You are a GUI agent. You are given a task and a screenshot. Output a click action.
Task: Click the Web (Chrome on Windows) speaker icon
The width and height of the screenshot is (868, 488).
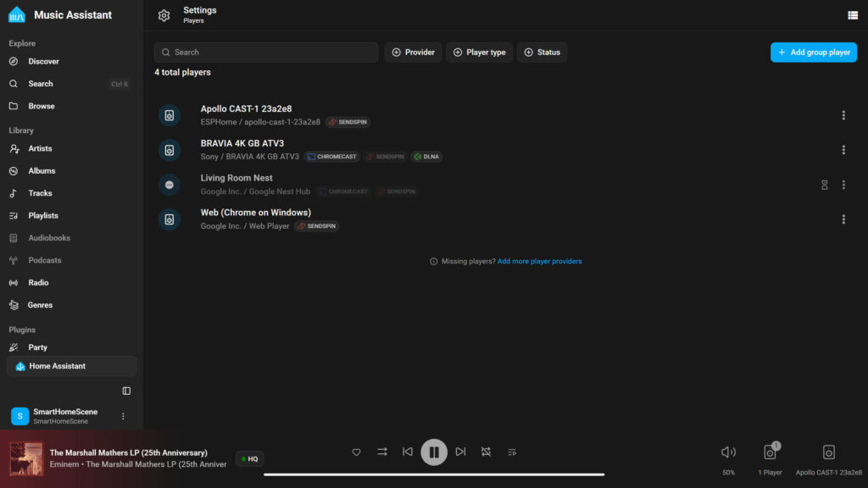click(x=170, y=219)
